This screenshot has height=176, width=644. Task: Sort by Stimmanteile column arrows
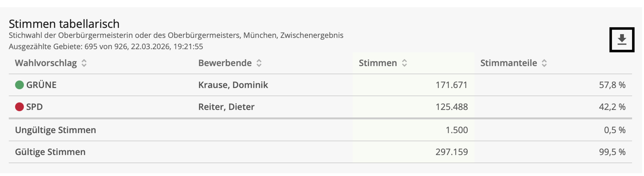pyautogui.click(x=544, y=63)
